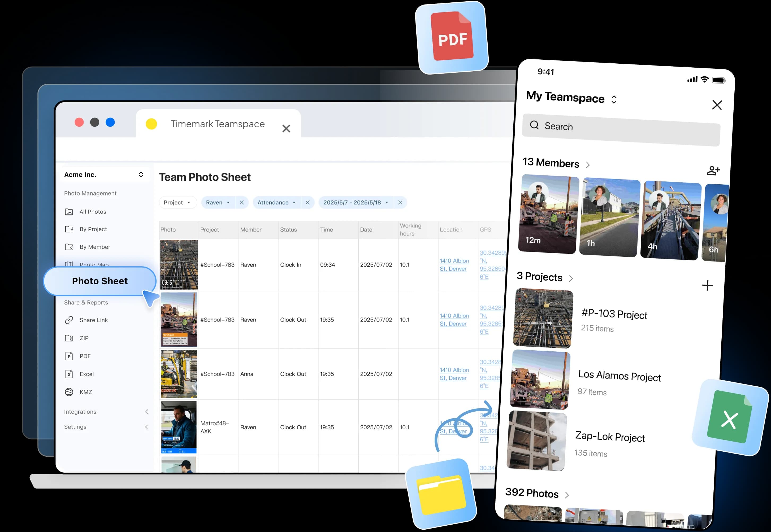771x532 pixels.
Task: Open the By Member photo view
Action: pos(88,247)
